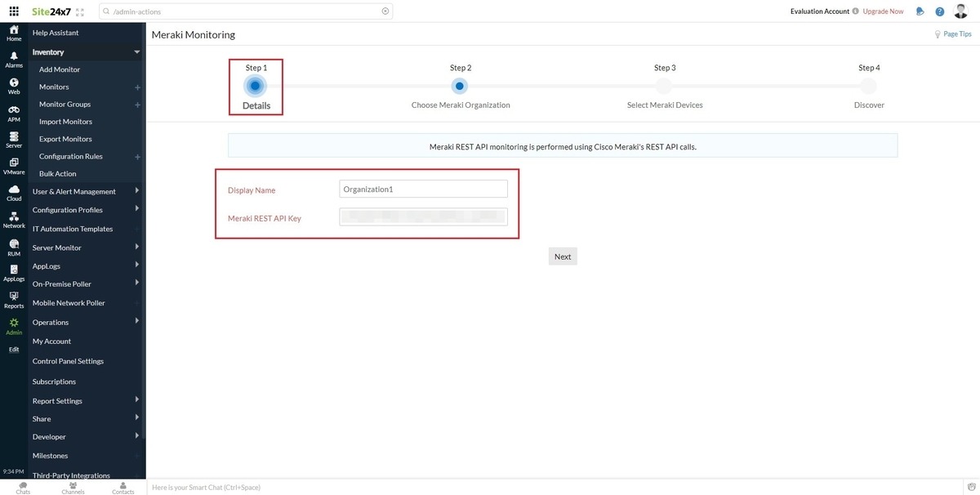Click Edit in the left rail
The width and height of the screenshot is (980, 495).
coord(14,350)
